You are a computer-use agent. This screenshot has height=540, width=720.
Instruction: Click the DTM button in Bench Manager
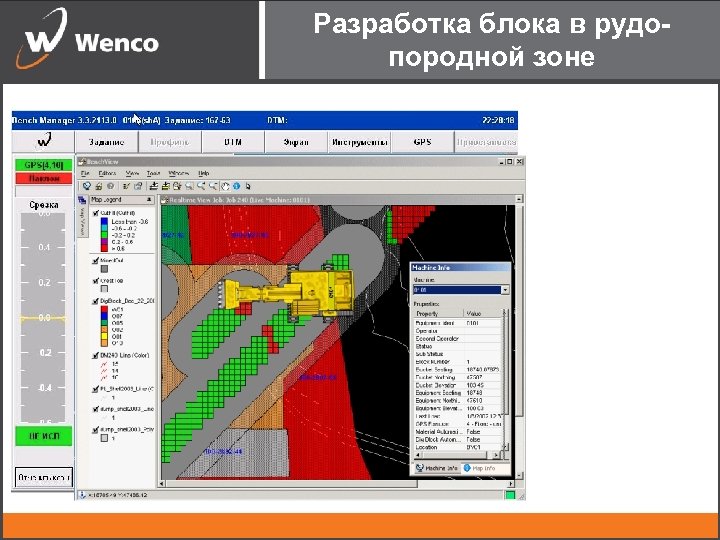click(x=233, y=142)
